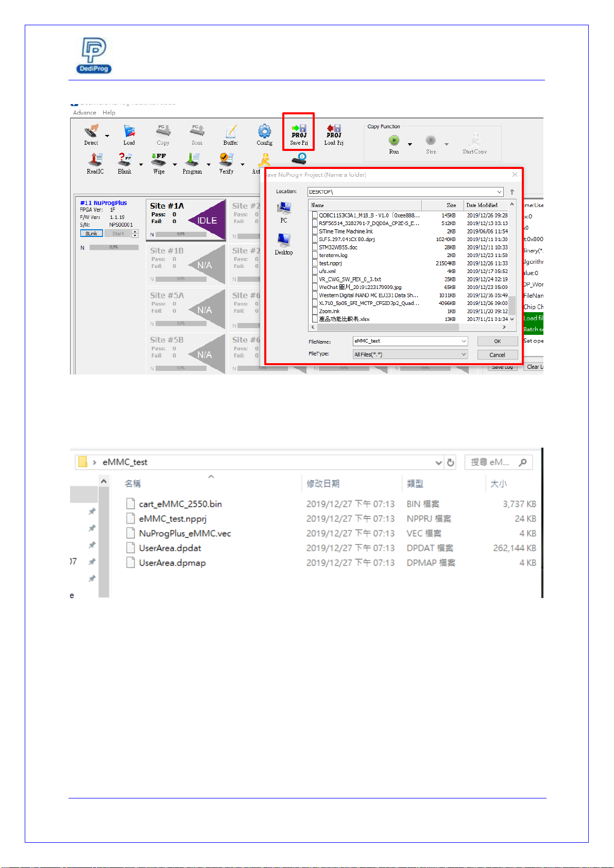Screen dimensions: 614x868
Task: Expand explorer address history dropdown
Action: [438, 463]
